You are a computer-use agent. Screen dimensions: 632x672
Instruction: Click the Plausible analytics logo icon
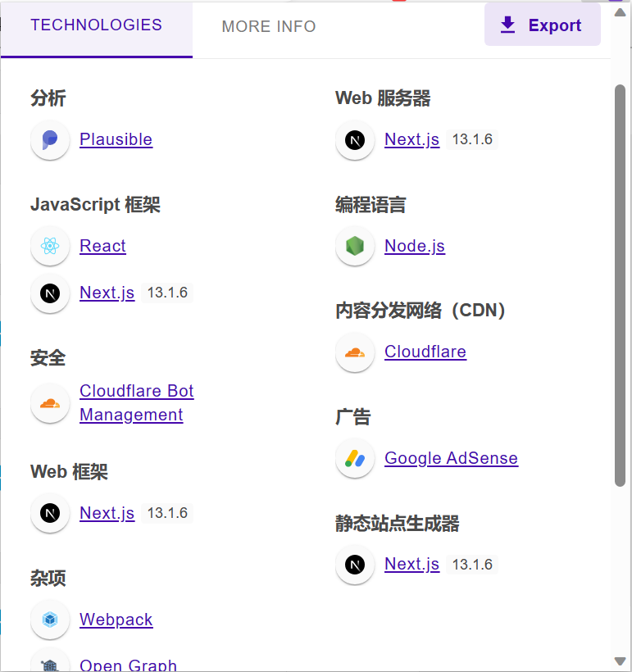click(x=50, y=140)
